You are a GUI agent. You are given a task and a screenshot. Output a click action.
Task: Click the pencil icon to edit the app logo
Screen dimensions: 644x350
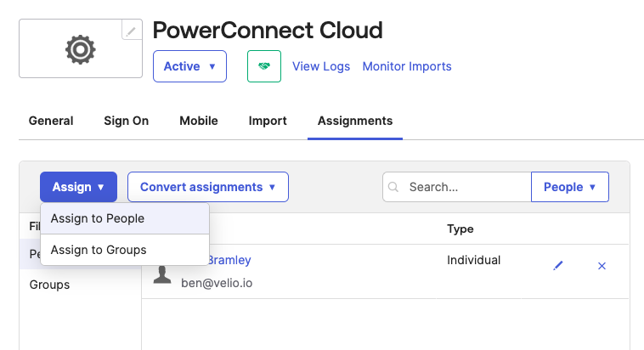(x=130, y=31)
